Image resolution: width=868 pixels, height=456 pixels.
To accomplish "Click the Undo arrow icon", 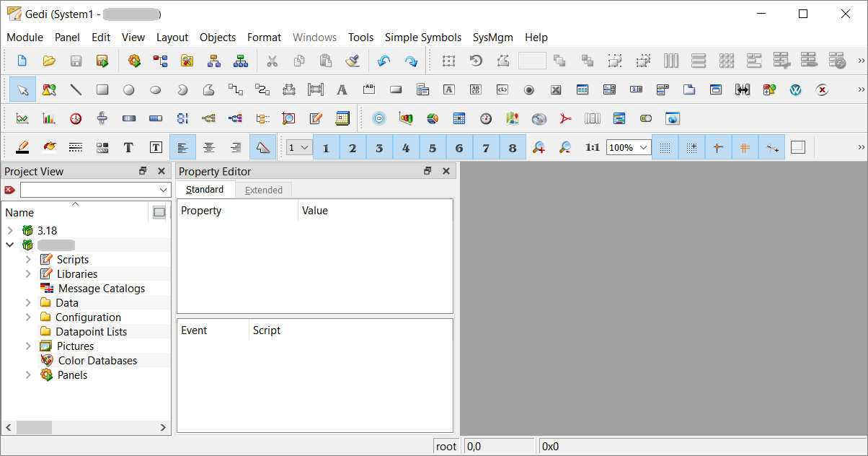I will coord(384,61).
